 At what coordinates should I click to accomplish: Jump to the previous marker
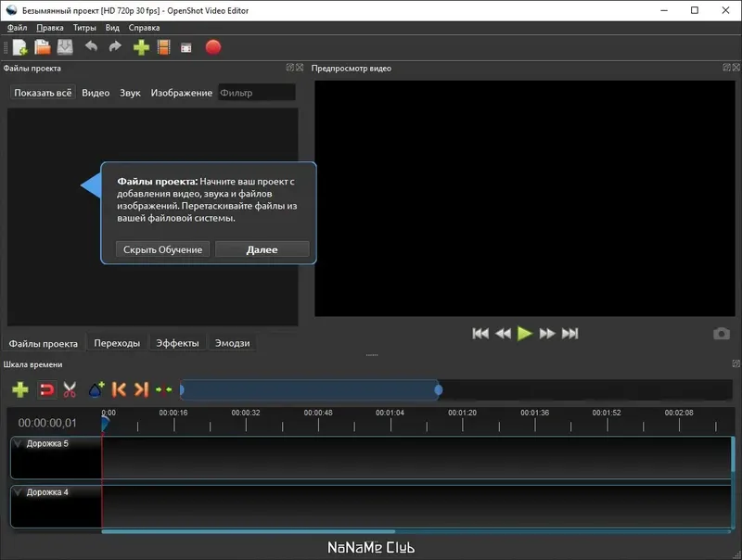click(x=119, y=389)
